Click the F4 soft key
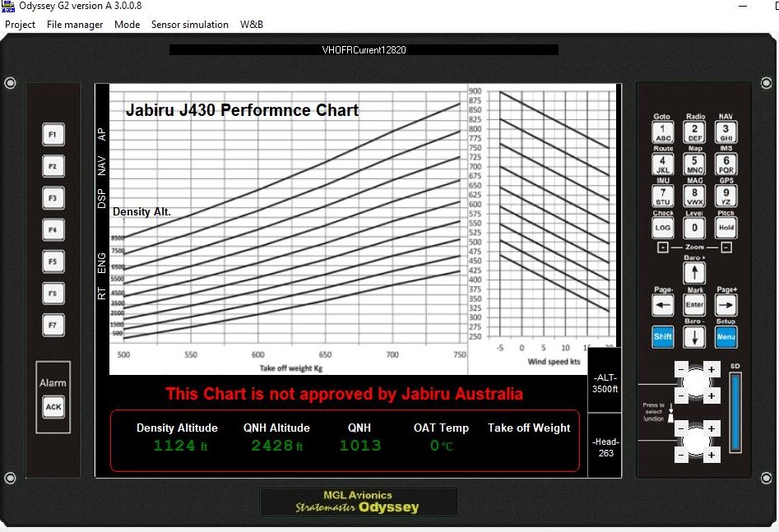 tap(53, 229)
